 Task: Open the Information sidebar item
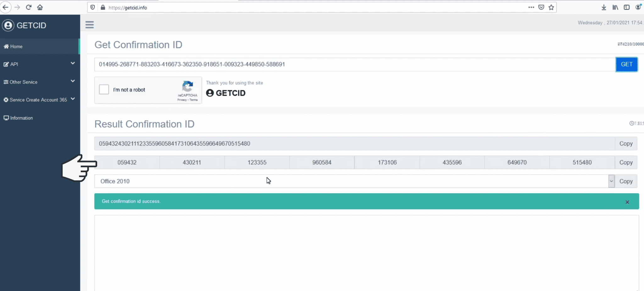point(21,118)
